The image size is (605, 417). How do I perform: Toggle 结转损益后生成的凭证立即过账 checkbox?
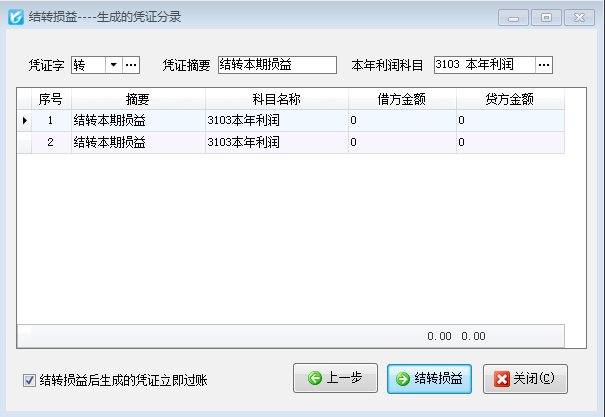[29, 380]
